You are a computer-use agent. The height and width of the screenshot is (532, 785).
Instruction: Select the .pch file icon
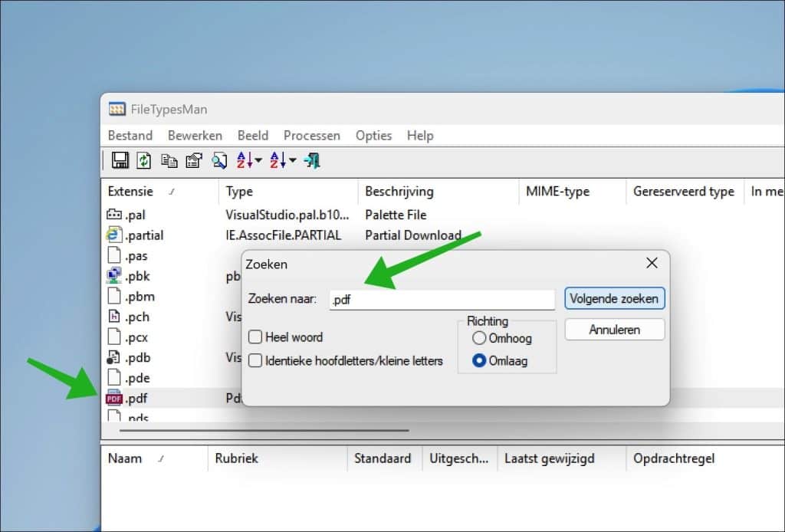(114, 317)
